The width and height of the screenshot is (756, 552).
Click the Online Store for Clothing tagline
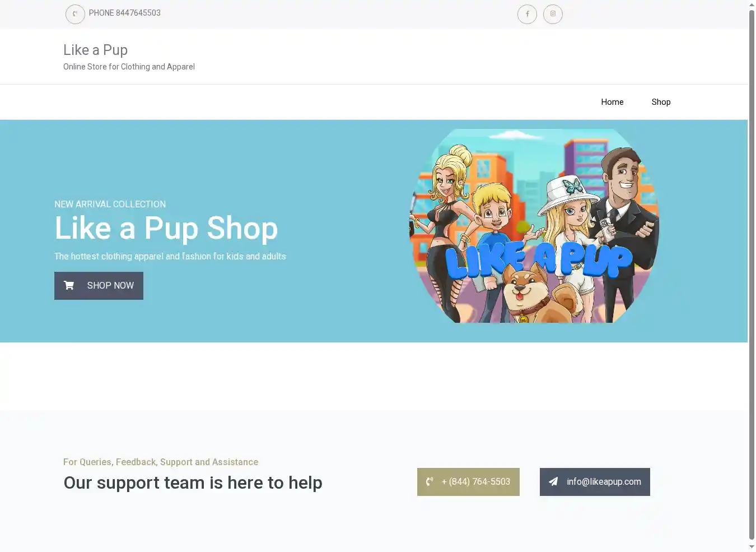tap(129, 67)
